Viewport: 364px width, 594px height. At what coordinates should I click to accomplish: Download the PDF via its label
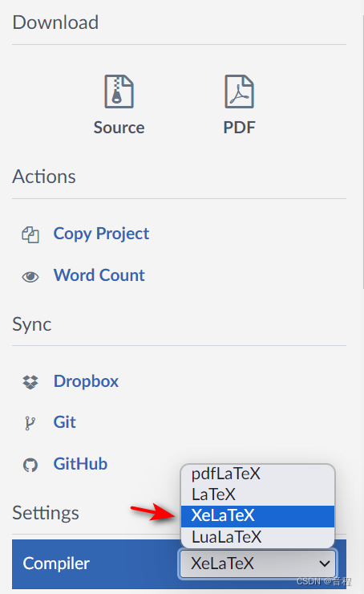pyautogui.click(x=239, y=128)
